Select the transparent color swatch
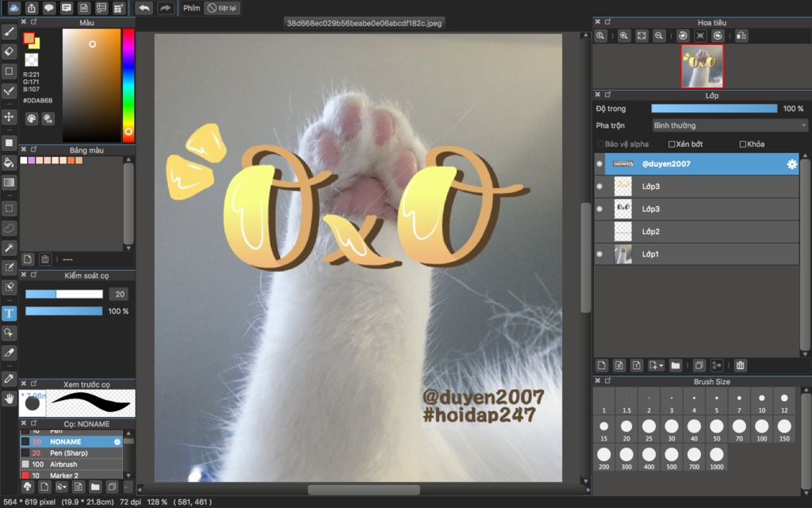This screenshot has width=812, height=508. pos(32,60)
